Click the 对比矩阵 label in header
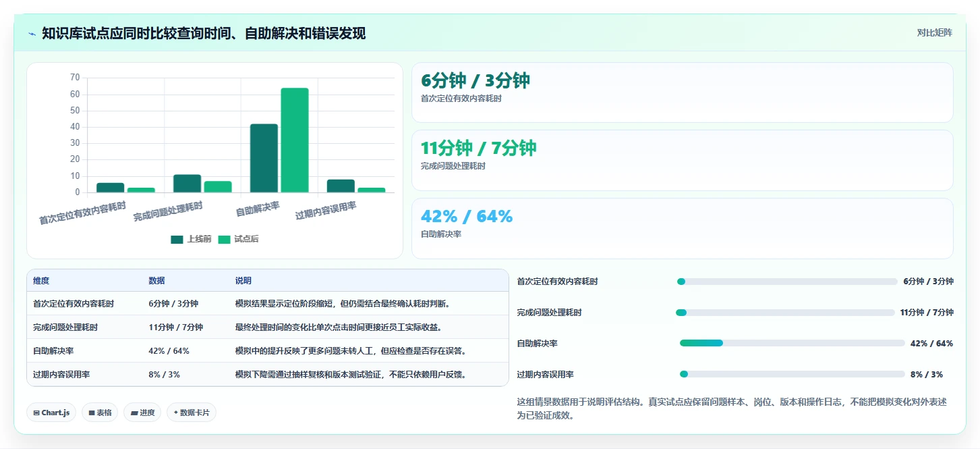The width and height of the screenshot is (980, 449). 934,32
